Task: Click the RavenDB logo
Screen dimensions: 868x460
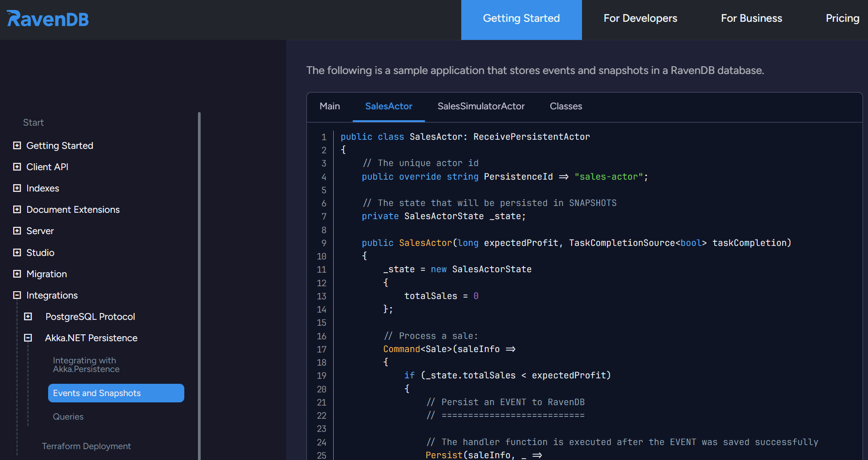Action: [x=48, y=19]
